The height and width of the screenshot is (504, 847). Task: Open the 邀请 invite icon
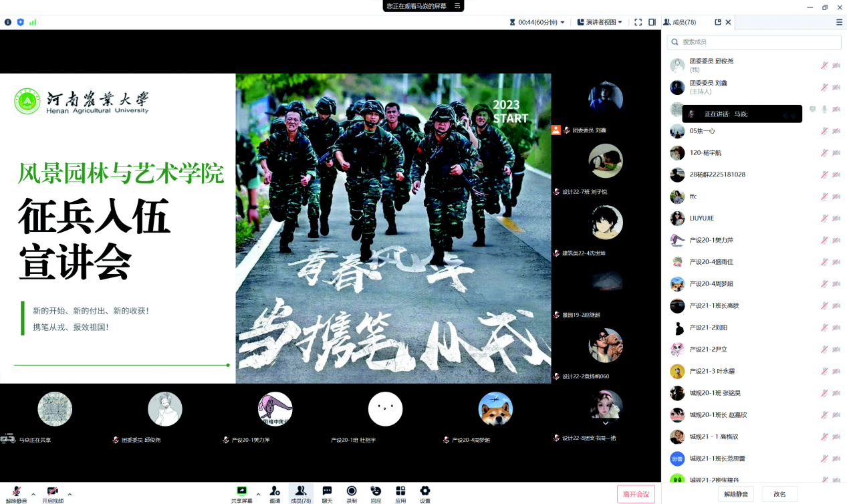(275, 491)
